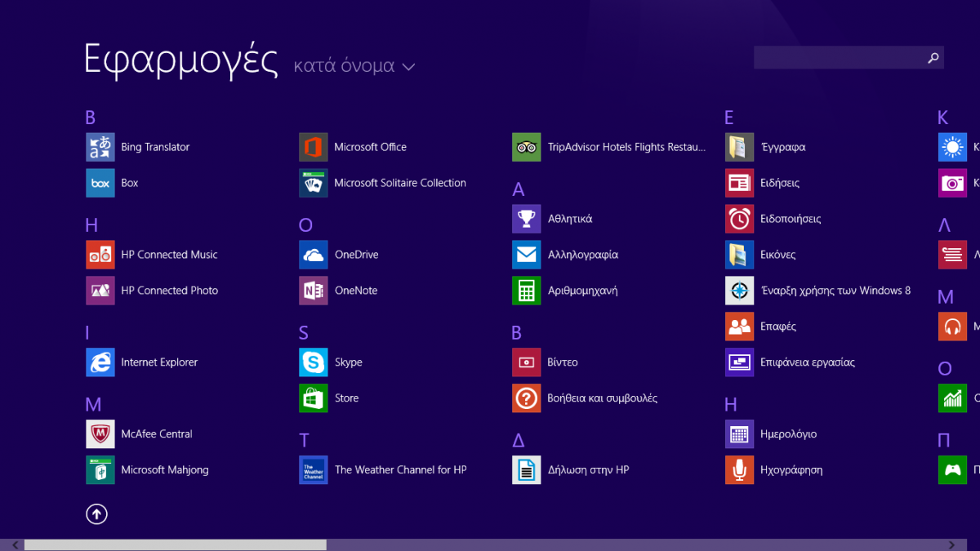Open Εικόνες pictures folder icon
980x551 pixels.
point(740,255)
